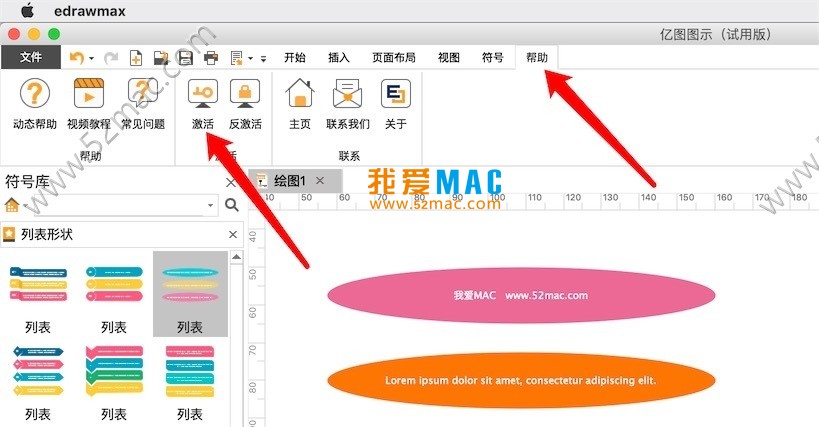Image resolution: width=819 pixels, height=427 pixels.
Task: Switch to the Symbols (符号) tab
Action: pyautogui.click(x=493, y=57)
